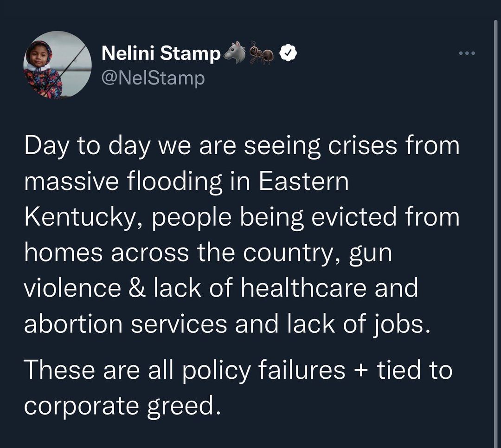The width and height of the screenshot is (501, 448).
Task: Click the display name Nelini Stamp
Action: (161, 54)
